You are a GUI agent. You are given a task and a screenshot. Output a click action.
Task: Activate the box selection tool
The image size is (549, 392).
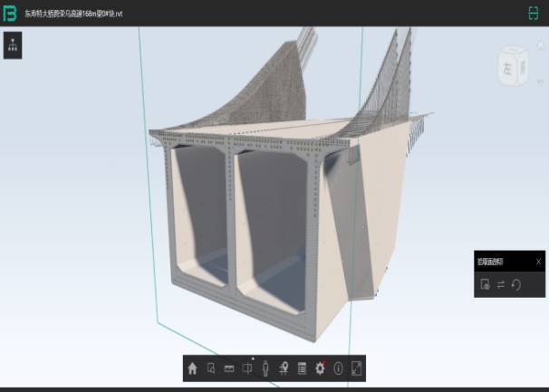[x=210, y=368]
